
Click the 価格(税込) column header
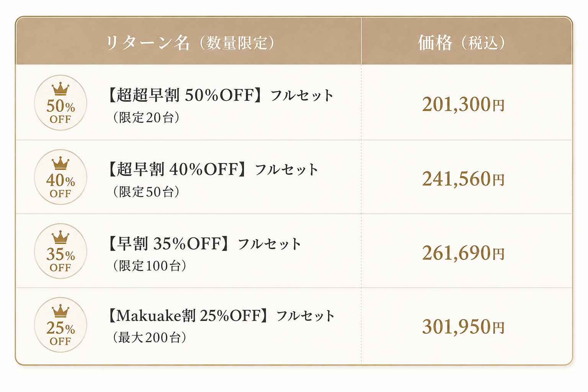tap(462, 42)
